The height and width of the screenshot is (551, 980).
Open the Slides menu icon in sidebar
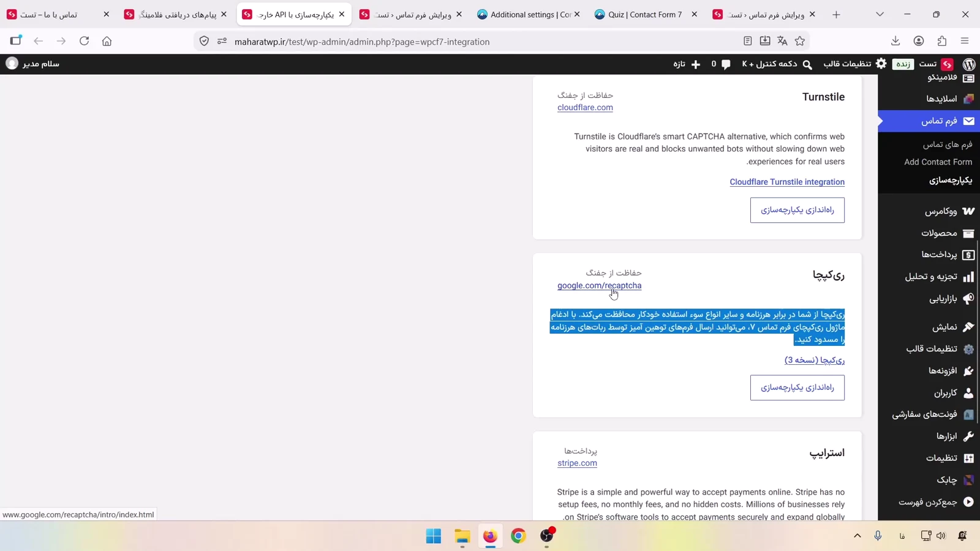pyautogui.click(x=968, y=99)
